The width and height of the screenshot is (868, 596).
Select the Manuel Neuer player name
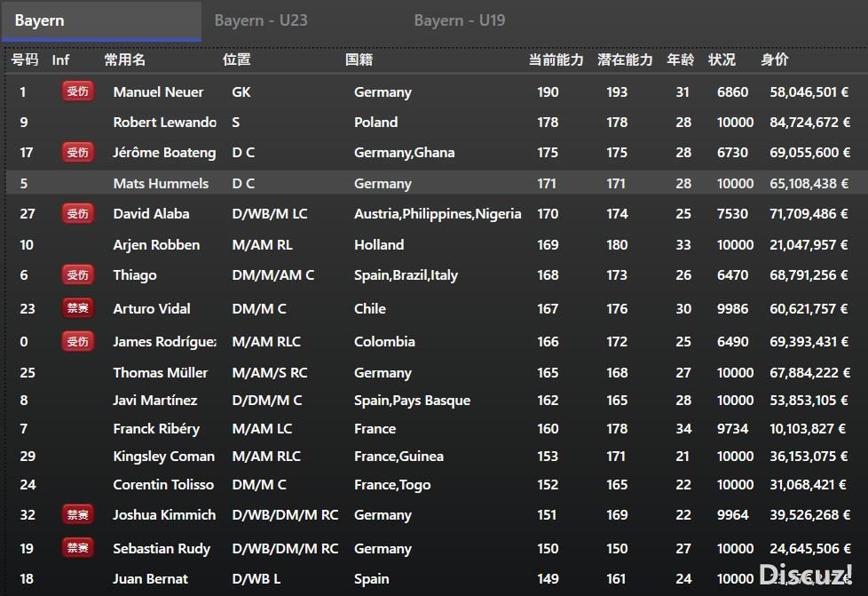[x=158, y=92]
